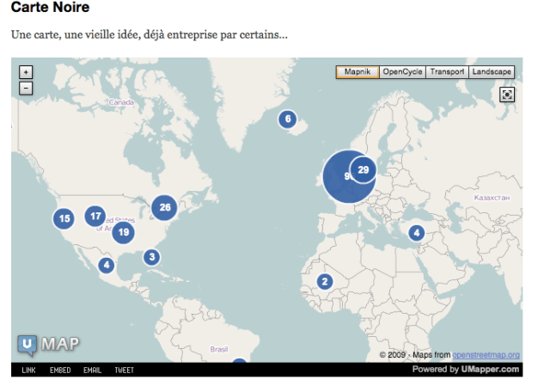The image size is (550, 392).
Task: Click the Iceland cluster marker 6
Action: tap(288, 119)
